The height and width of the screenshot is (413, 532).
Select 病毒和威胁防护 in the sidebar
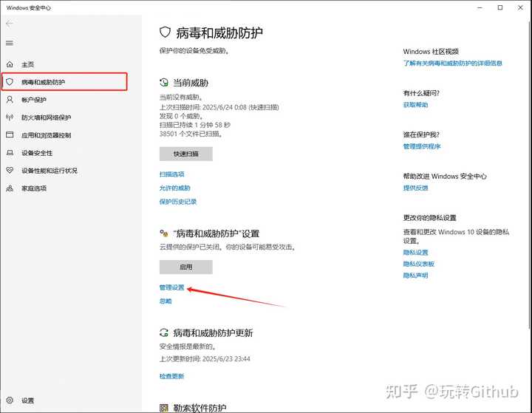[64, 82]
